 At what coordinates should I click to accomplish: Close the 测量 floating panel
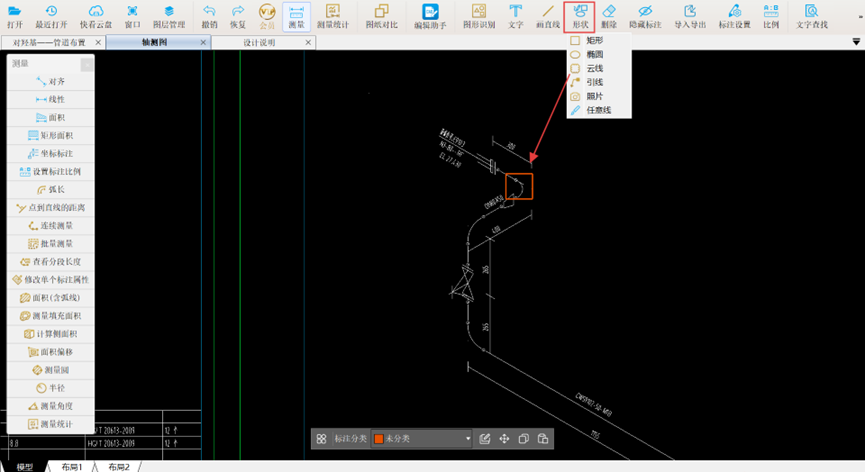pos(87,65)
